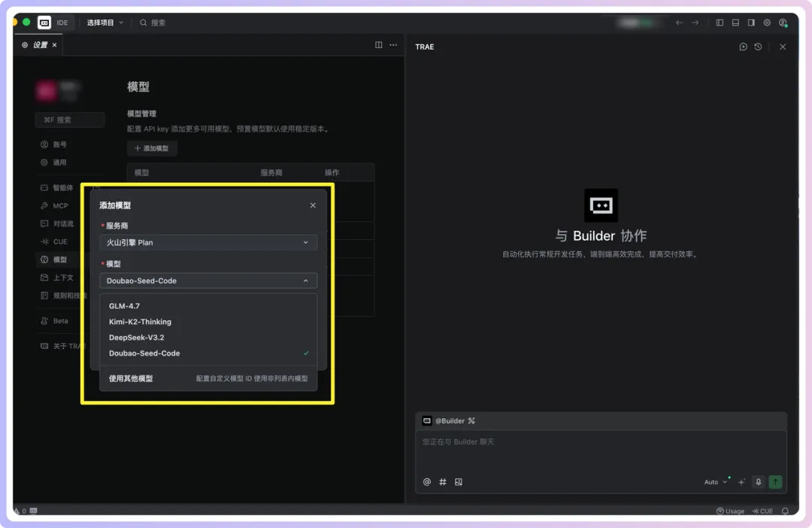The width and height of the screenshot is (812, 528).
Task: Toggle the left sidebar layout icon
Action: tap(720, 23)
